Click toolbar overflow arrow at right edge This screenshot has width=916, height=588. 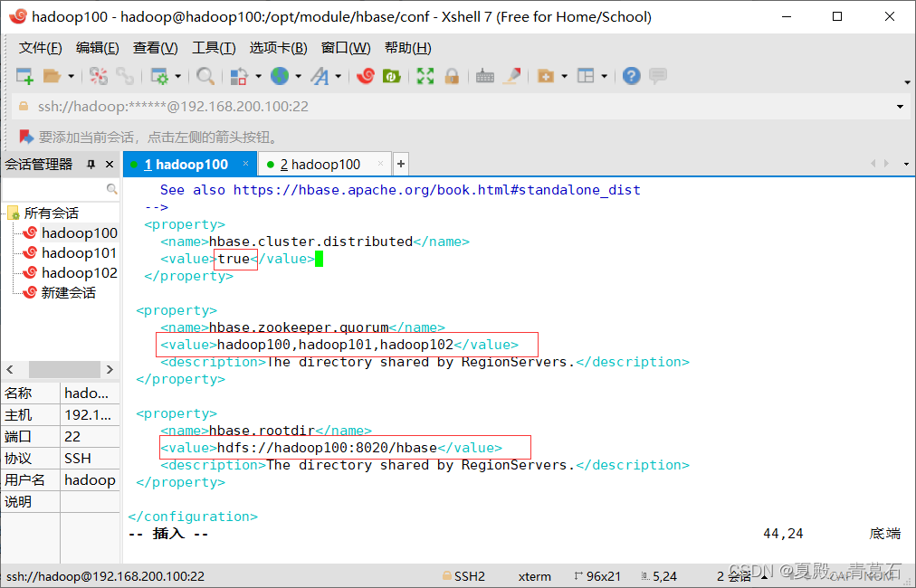click(x=907, y=82)
